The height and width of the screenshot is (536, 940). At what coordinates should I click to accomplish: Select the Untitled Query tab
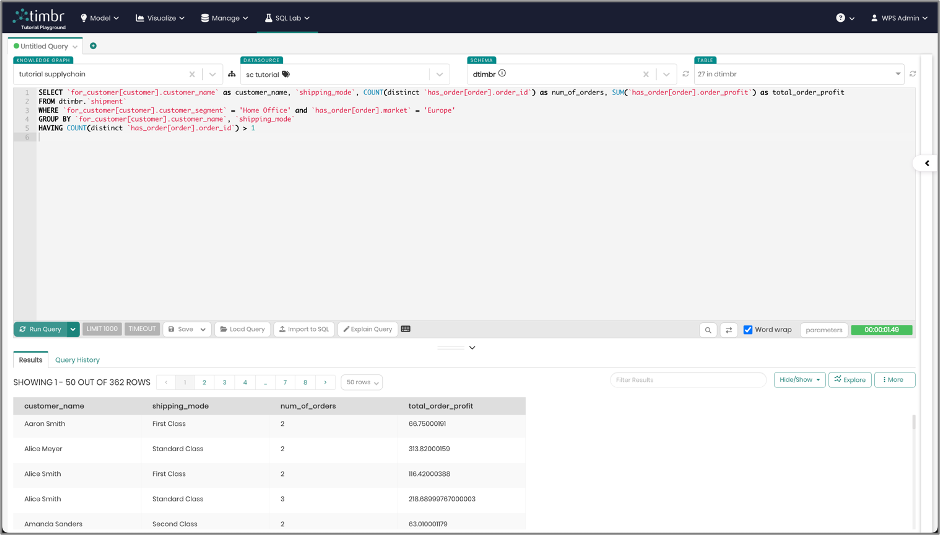pyautogui.click(x=44, y=46)
